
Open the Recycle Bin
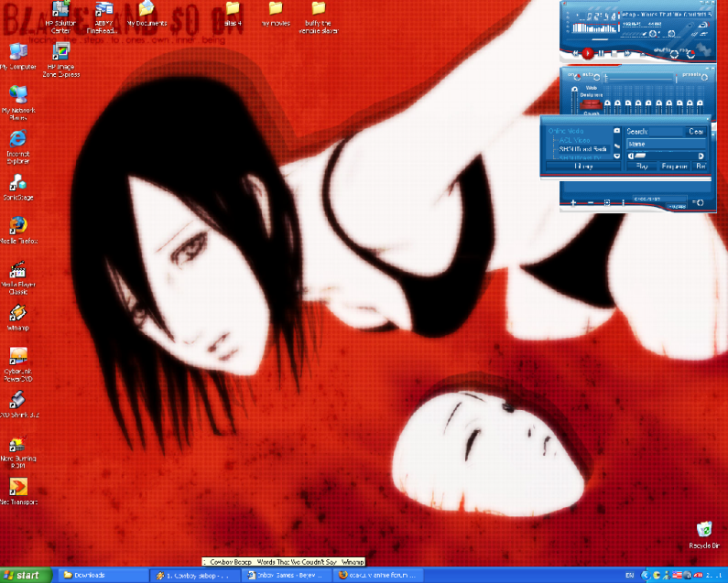coord(704,535)
